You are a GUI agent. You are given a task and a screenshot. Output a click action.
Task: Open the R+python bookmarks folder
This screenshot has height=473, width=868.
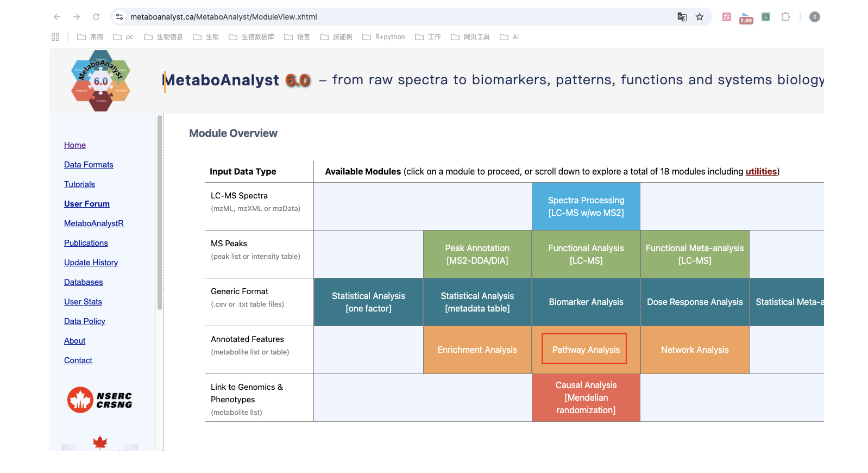point(383,37)
